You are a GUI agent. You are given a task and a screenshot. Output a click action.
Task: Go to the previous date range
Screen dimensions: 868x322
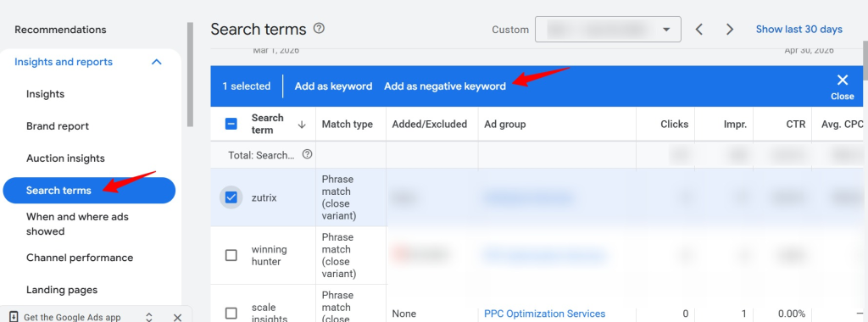click(699, 30)
